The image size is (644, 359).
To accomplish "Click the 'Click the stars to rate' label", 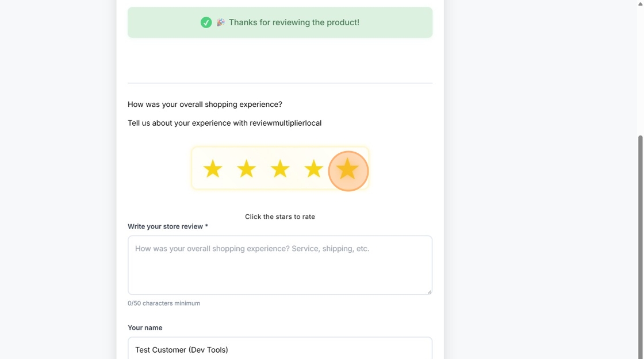I will pyautogui.click(x=280, y=217).
